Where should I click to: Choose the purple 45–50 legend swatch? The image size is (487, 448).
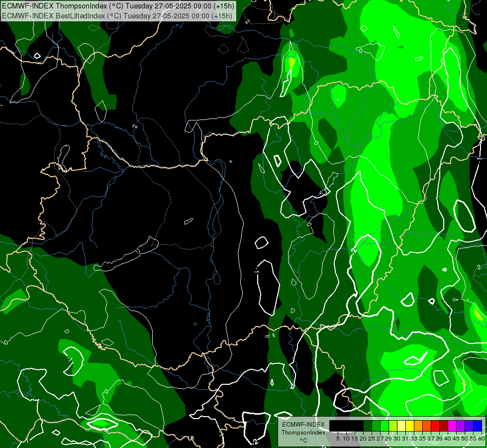(461, 426)
